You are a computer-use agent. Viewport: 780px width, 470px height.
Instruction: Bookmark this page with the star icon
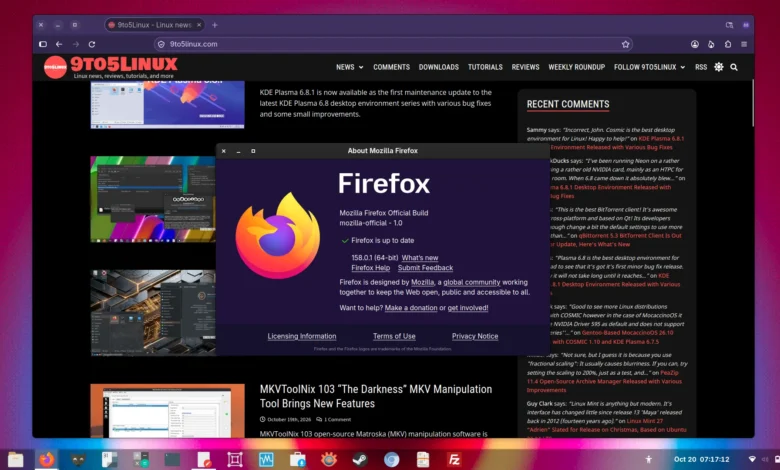pyautogui.click(x=625, y=44)
